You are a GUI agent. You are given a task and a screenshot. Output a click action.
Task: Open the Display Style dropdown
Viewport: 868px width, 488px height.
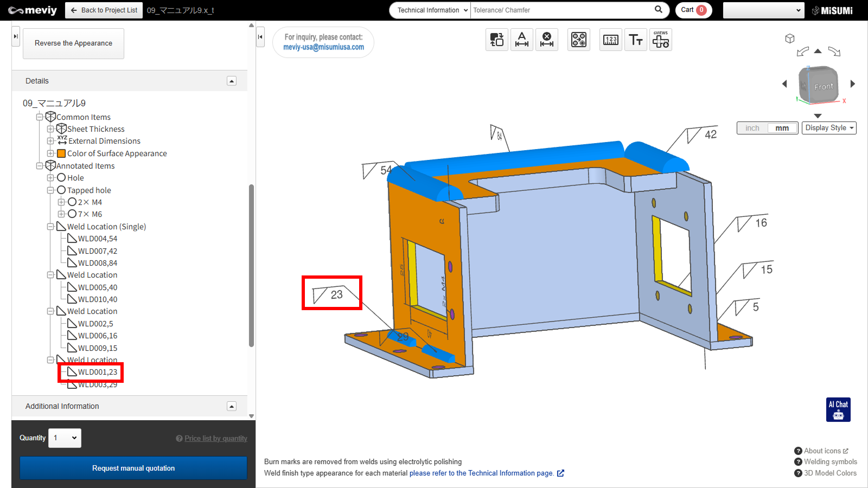click(x=829, y=128)
